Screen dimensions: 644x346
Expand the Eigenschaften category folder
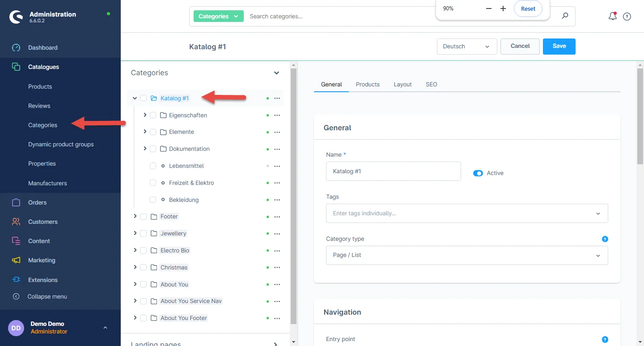[x=145, y=115]
